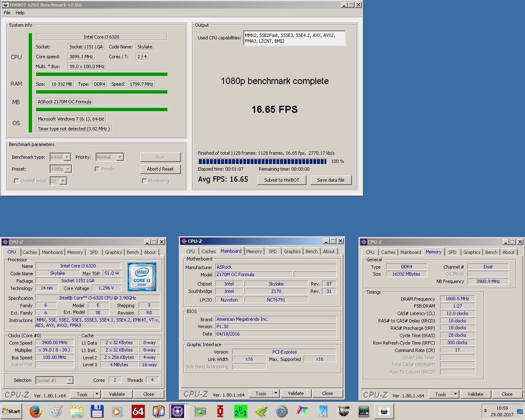The image size is (525, 420).
Task: Switch to SPD tab in CPU-Z Mainboard window
Action: (273, 251)
